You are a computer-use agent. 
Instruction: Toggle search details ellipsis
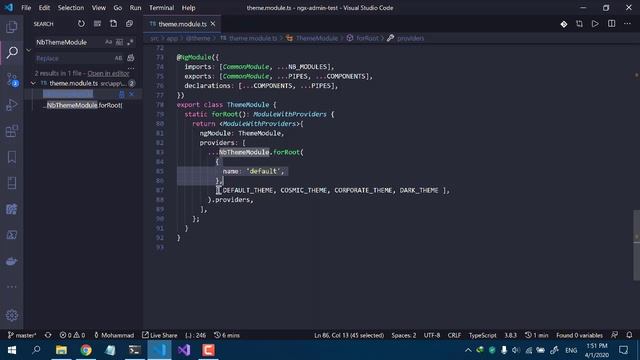coord(131,68)
